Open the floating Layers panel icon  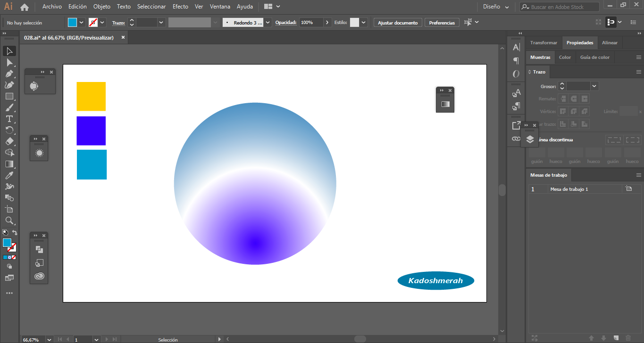coord(530,139)
